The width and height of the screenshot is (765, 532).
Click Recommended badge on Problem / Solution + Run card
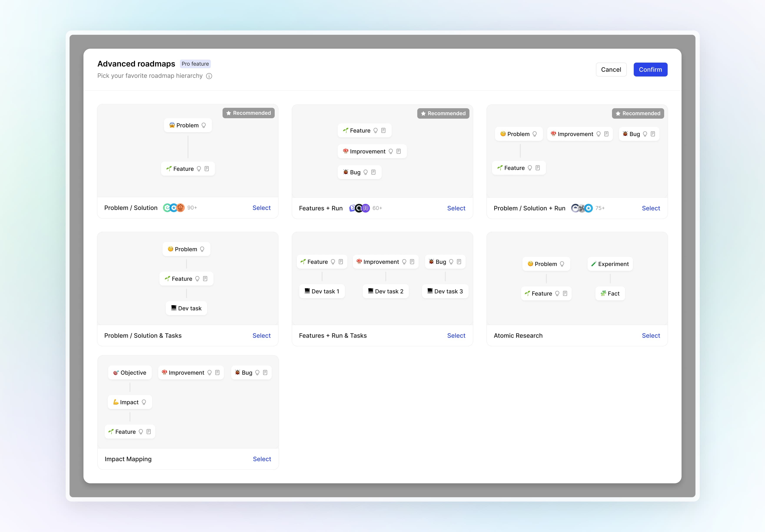click(638, 113)
